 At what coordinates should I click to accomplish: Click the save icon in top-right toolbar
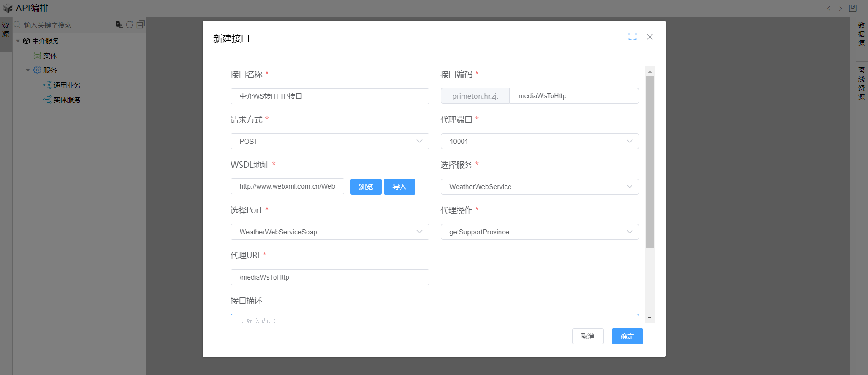[853, 8]
